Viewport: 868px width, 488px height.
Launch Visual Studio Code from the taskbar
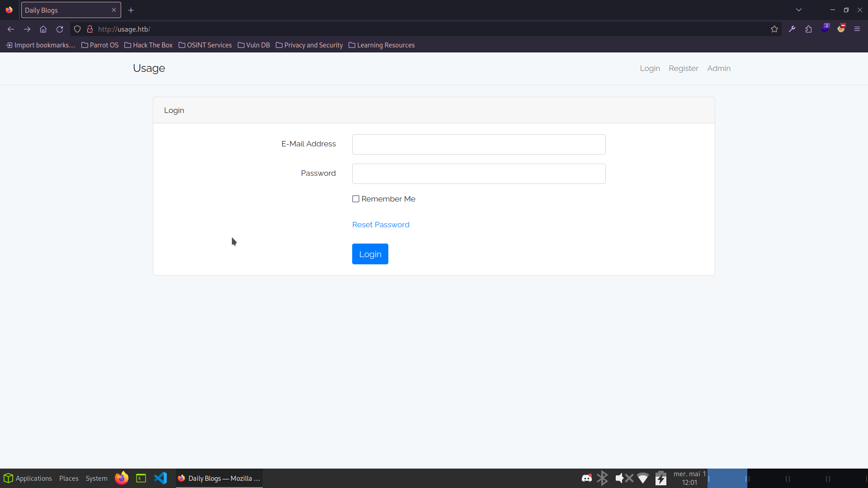[160, 478]
